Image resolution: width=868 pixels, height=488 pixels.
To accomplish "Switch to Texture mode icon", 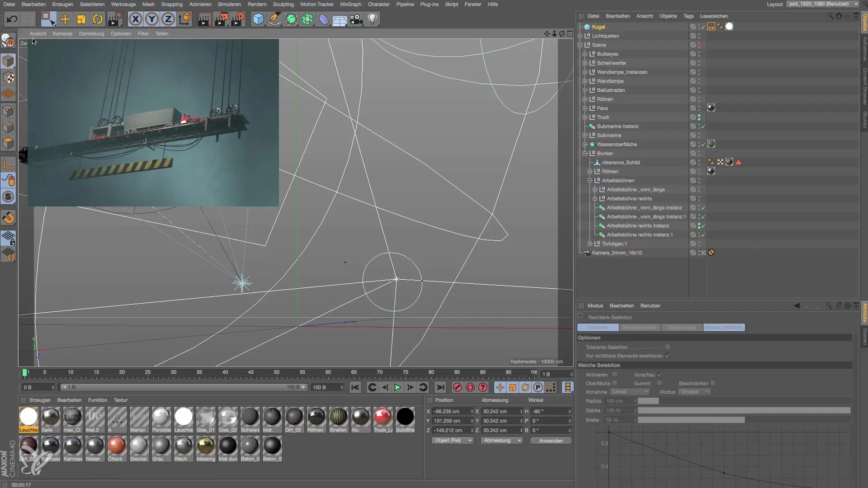I will coord(8,78).
